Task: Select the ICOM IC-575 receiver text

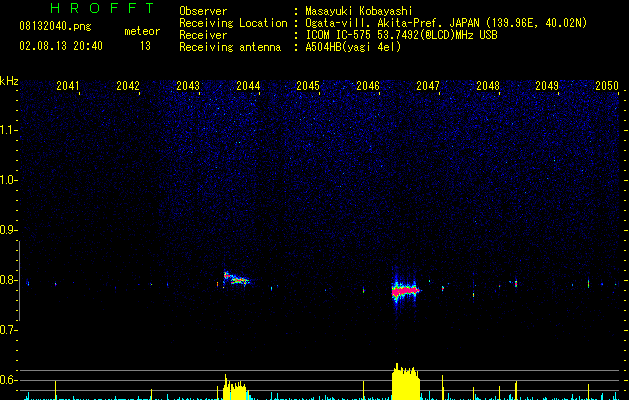Action: click(401, 35)
